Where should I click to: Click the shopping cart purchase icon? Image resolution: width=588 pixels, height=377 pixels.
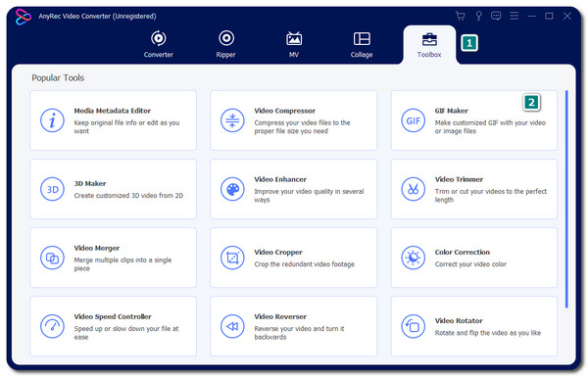point(461,16)
